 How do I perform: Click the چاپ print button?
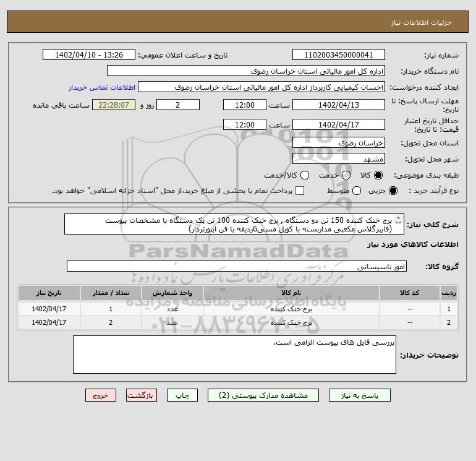coord(182,395)
